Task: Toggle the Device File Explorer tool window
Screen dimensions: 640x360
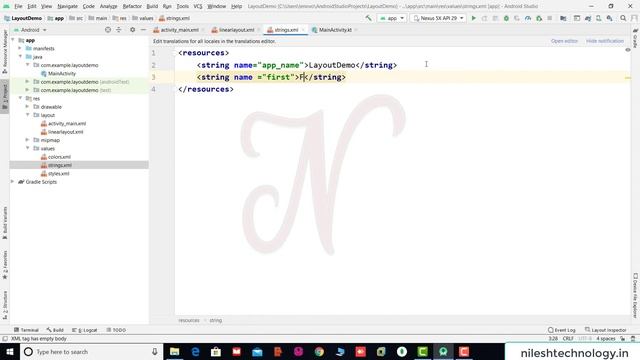Action: coord(635,295)
